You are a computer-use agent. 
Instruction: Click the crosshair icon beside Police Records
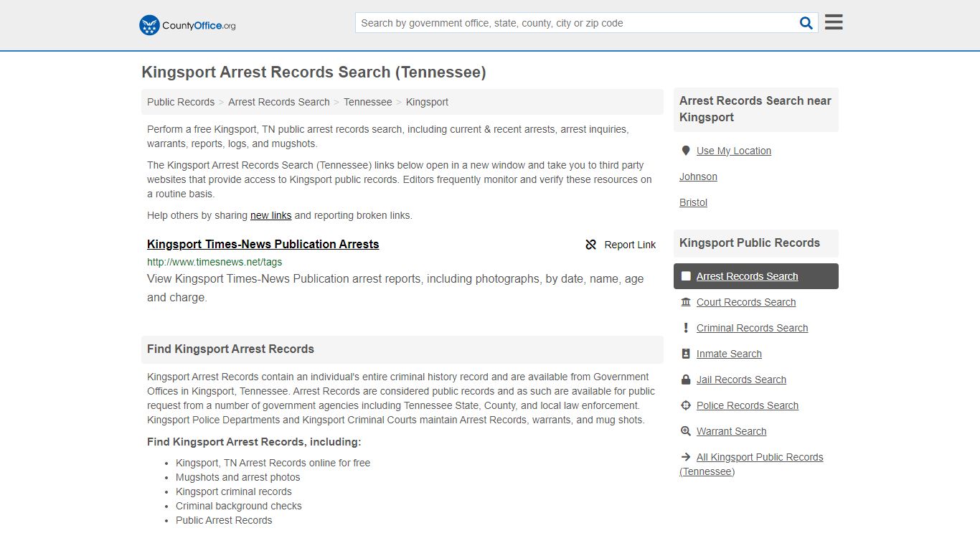click(686, 405)
